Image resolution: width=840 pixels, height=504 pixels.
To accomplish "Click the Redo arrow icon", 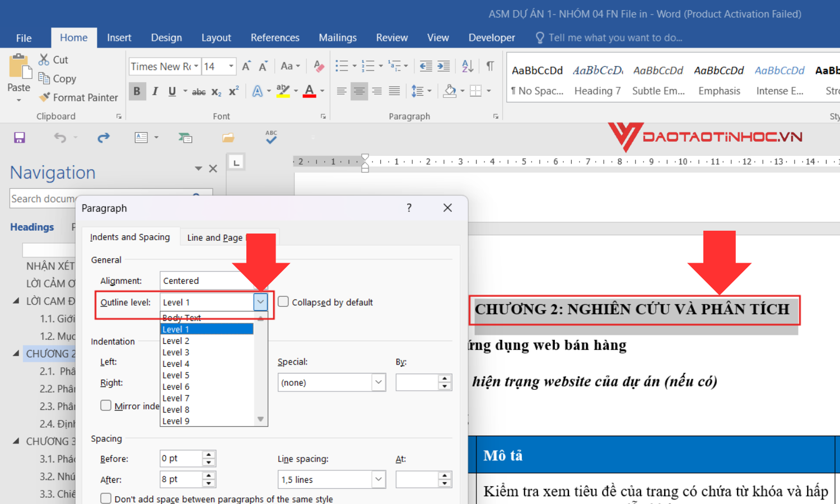I will click(x=104, y=138).
